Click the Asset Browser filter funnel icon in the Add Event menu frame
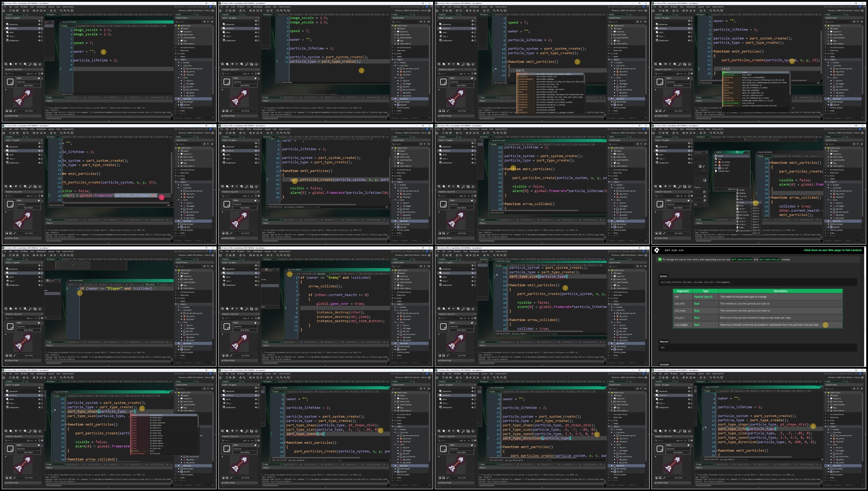This screenshot has width=868, height=491. tap(858, 144)
